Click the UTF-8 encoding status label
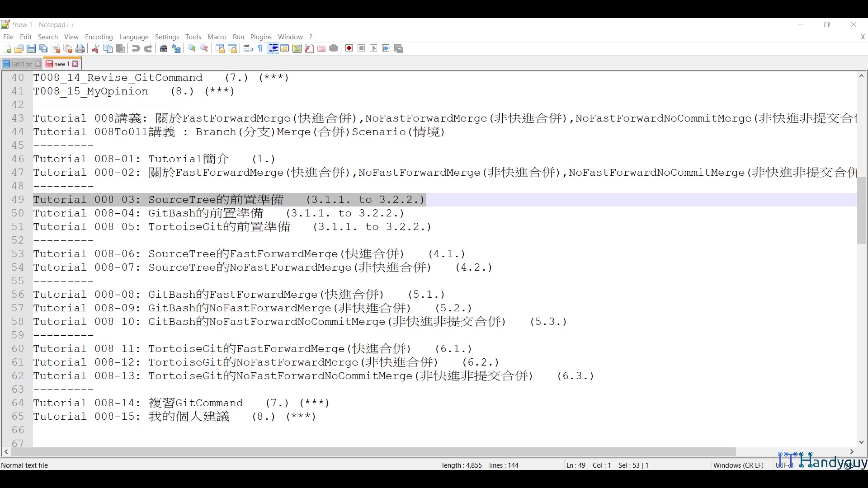This screenshot has height=488, width=868. click(784, 465)
